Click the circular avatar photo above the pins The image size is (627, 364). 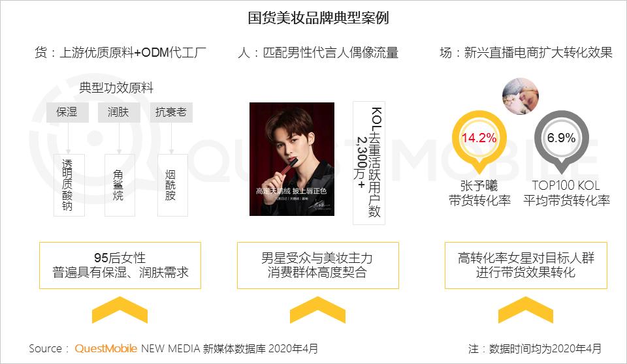click(x=521, y=97)
